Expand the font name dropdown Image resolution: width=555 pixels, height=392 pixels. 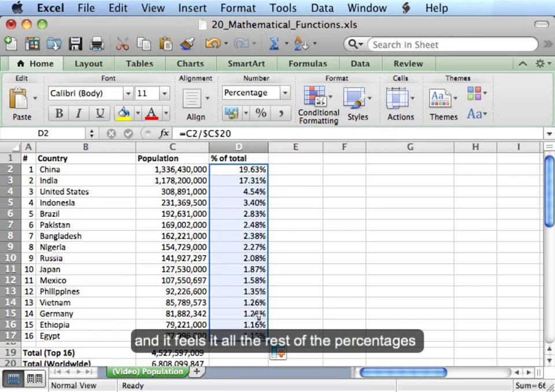pyautogui.click(x=128, y=94)
